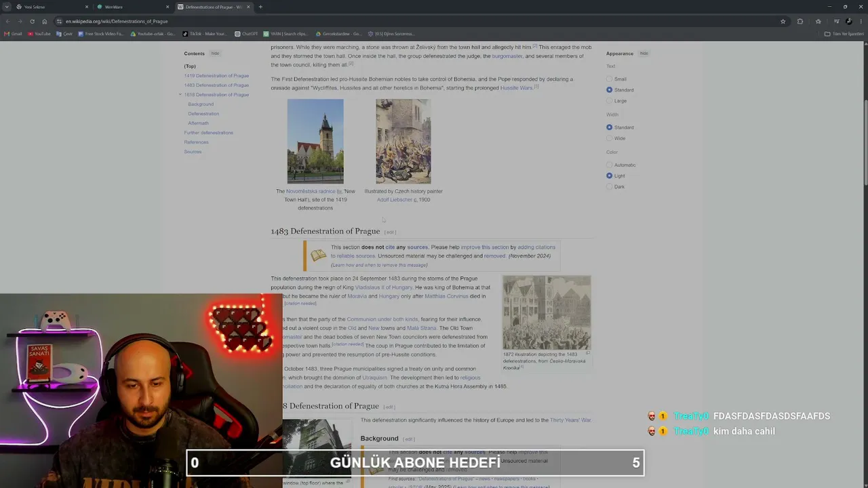The image size is (868, 488).
Task: Go to 1419 Defenestration of Prague section
Action: point(216,76)
